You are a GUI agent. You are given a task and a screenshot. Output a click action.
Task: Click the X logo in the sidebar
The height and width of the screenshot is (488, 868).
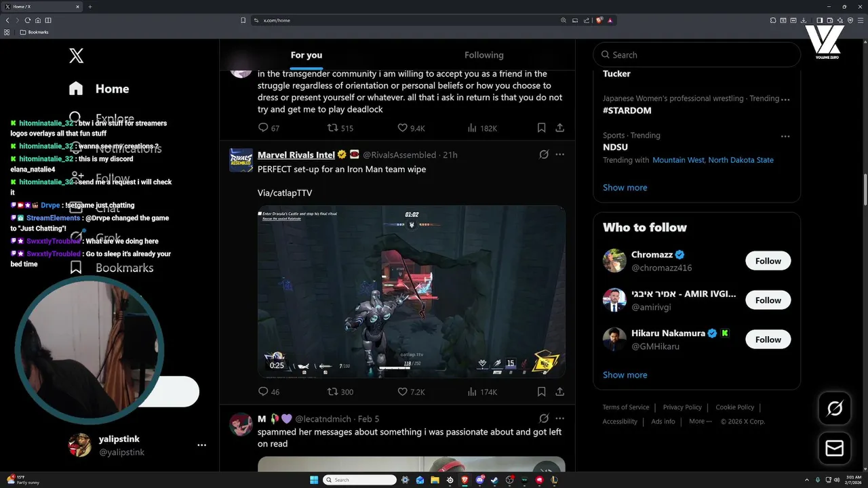[x=77, y=56]
